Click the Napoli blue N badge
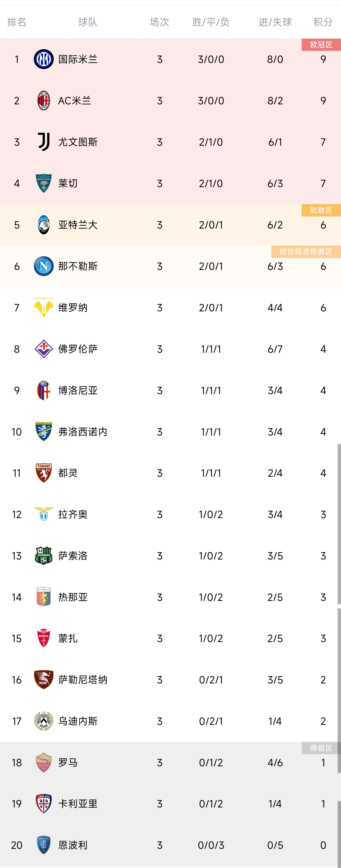 (x=44, y=266)
